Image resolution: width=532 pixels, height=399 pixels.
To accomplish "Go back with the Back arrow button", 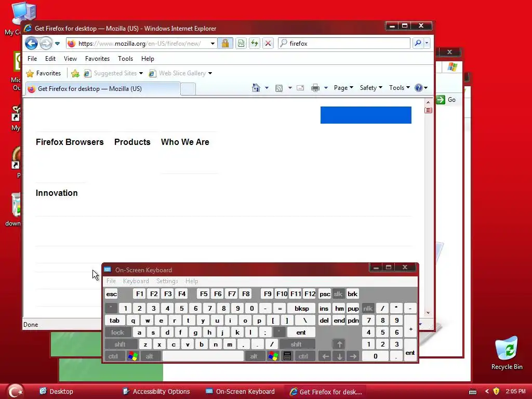I will (32, 44).
